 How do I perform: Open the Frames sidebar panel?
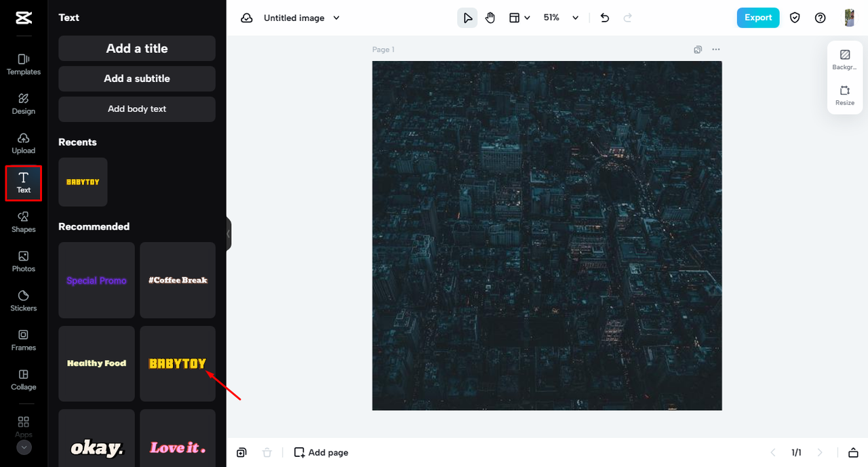(24, 340)
